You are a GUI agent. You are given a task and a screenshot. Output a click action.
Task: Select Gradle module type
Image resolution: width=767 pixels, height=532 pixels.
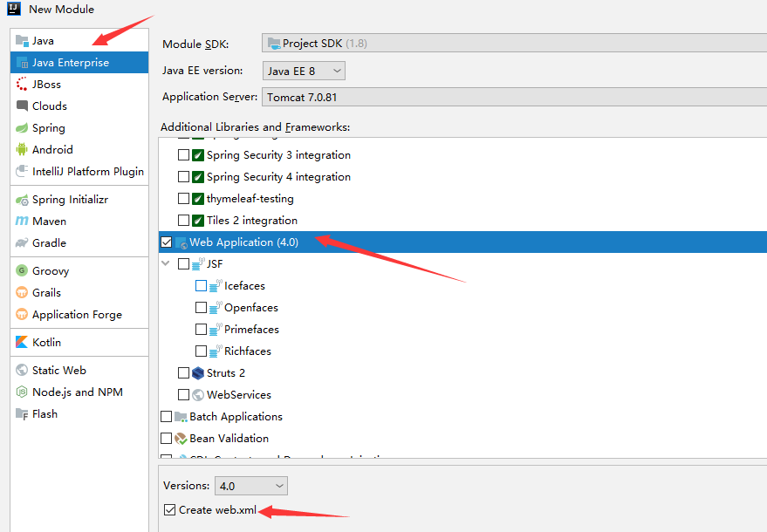pyautogui.click(x=79, y=243)
